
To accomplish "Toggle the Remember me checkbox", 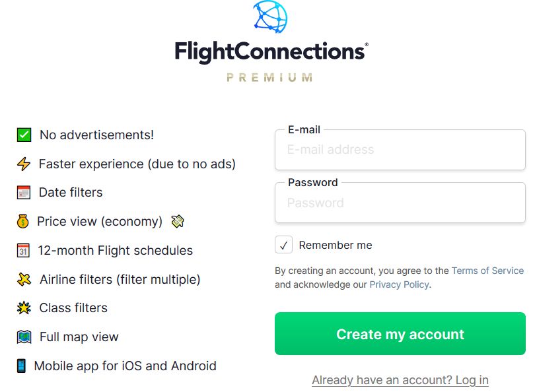I will pos(283,245).
